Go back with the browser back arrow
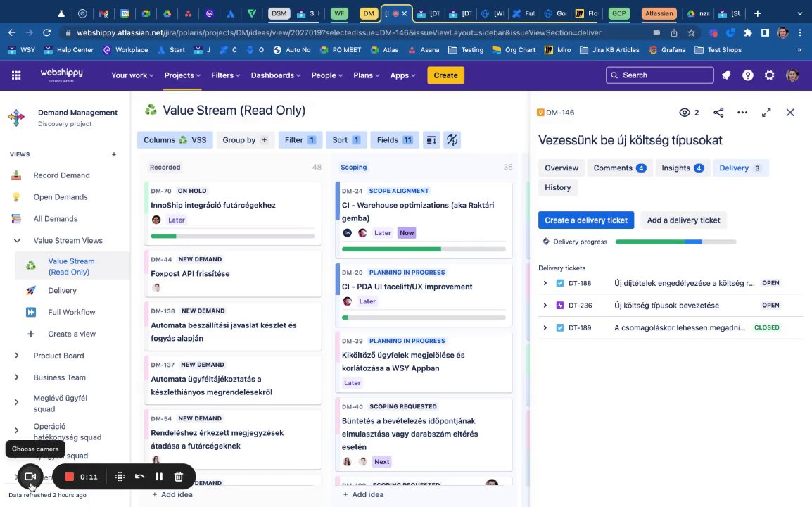812x507 pixels. (12, 32)
